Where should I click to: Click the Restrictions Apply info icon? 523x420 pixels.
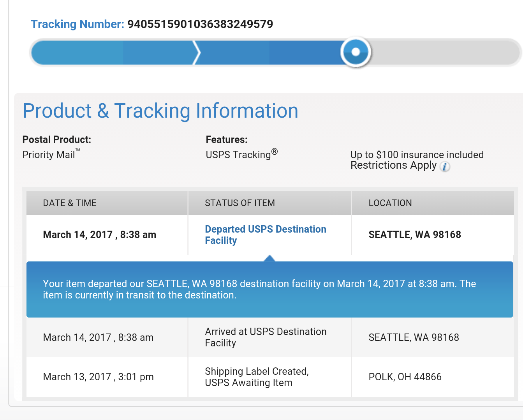point(445,167)
